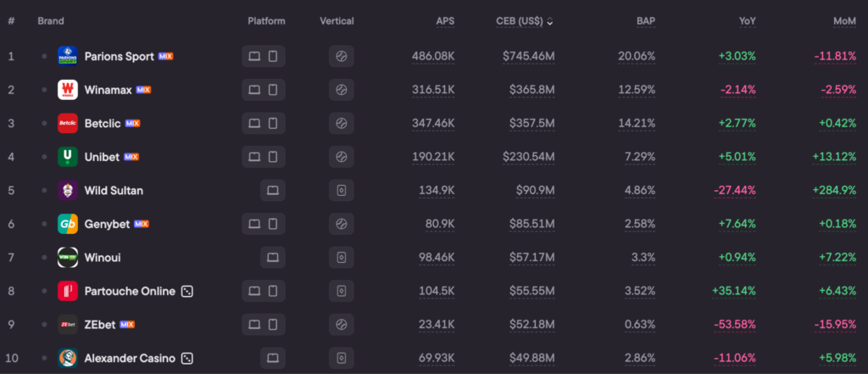
Task: Click the MIX badge next to Winamax
Action: [143, 90]
